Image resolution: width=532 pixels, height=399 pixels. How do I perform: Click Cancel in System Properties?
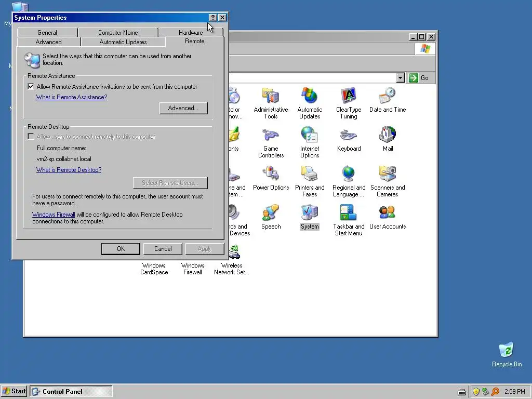[163, 249]
